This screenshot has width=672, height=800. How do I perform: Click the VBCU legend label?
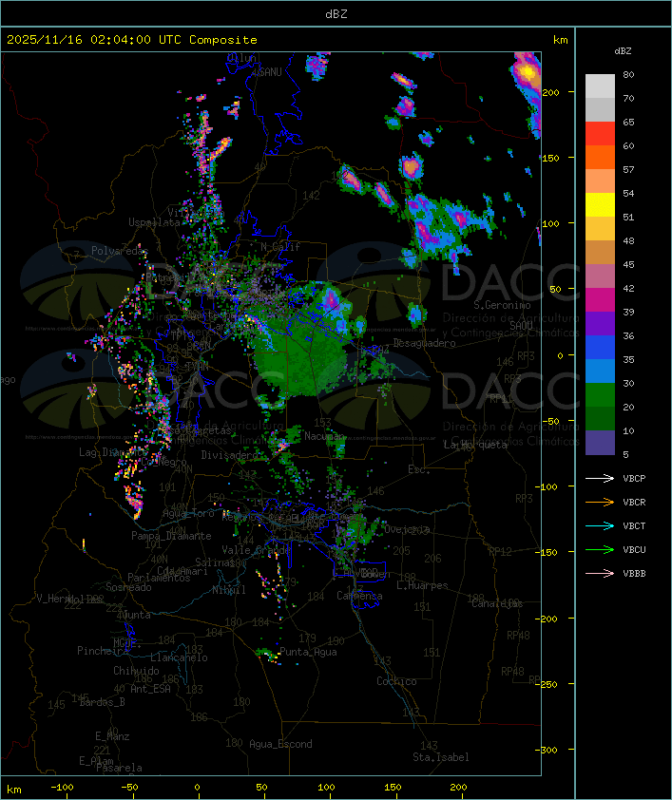(634, 549)
